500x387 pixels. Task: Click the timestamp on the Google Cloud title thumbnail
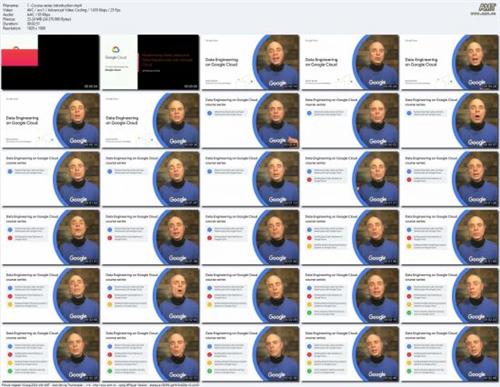point(191,86)
